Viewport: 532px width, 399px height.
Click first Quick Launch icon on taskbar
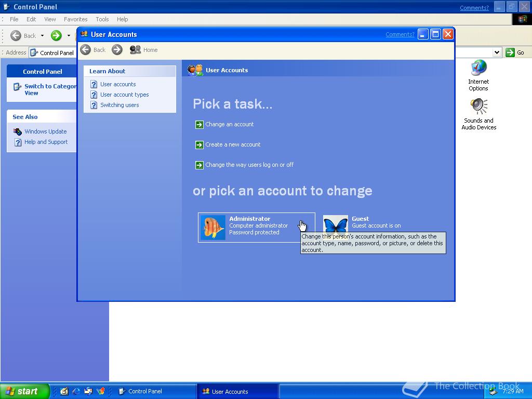[x=64, y=391]
